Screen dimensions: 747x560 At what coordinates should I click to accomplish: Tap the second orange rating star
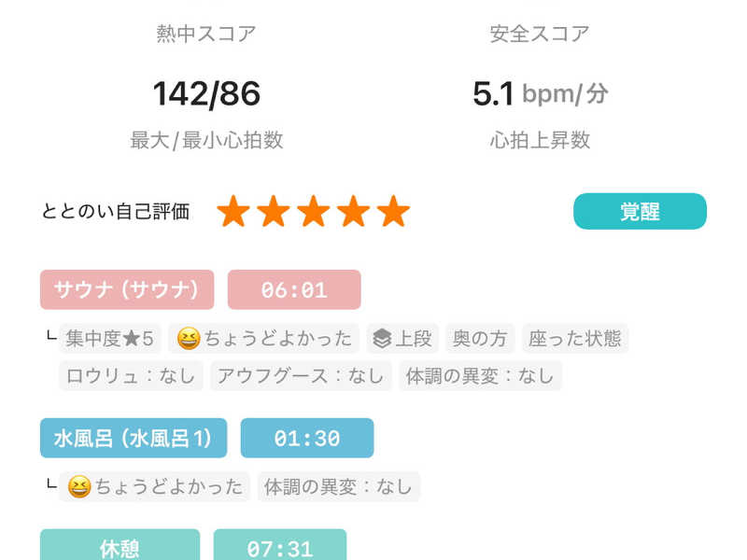(x=274, y=212)
